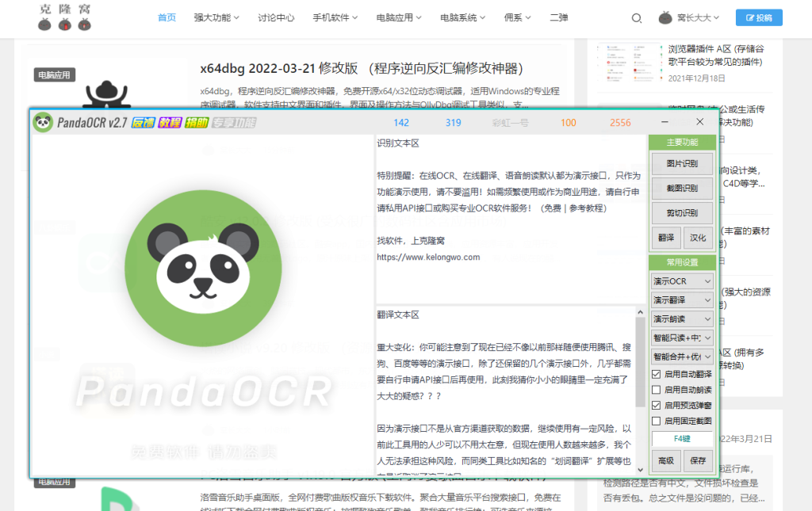Expand the 佣系 nav menu

pyautogui.click(x=517, y=17)
